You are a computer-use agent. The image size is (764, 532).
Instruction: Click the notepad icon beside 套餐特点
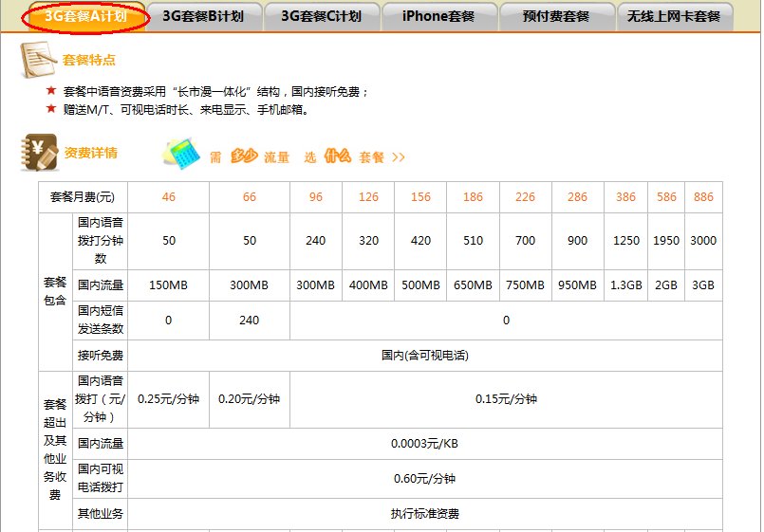coord(37,60)
